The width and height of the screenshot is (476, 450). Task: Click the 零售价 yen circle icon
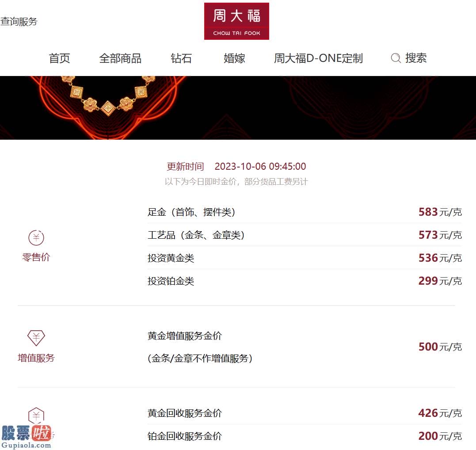[x=36, y=237]
